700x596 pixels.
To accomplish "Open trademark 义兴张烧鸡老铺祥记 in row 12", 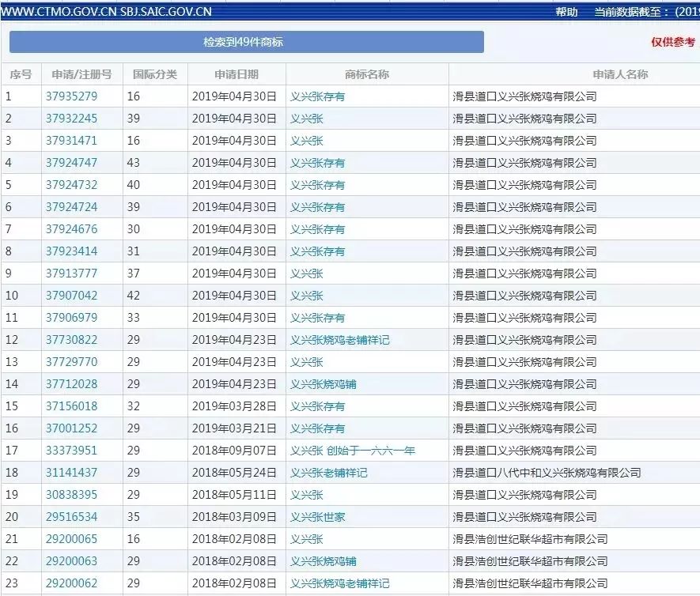I will click(x=340, y=340).
